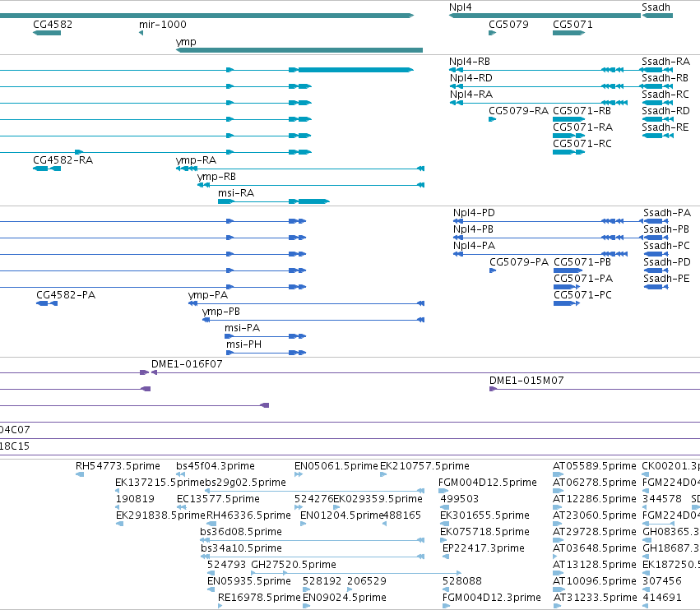
Task: Select the ymp-RB transcript label
Action: 216,177
